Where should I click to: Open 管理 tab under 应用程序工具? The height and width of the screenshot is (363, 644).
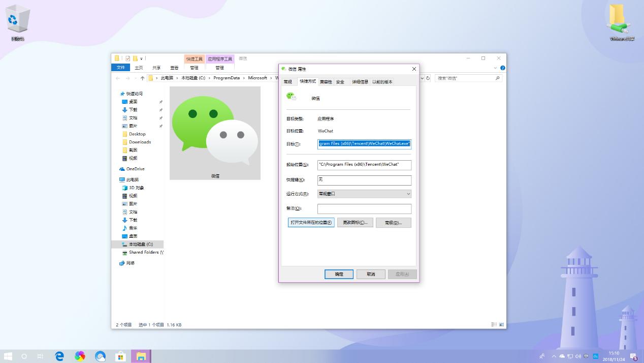[219, 68]
